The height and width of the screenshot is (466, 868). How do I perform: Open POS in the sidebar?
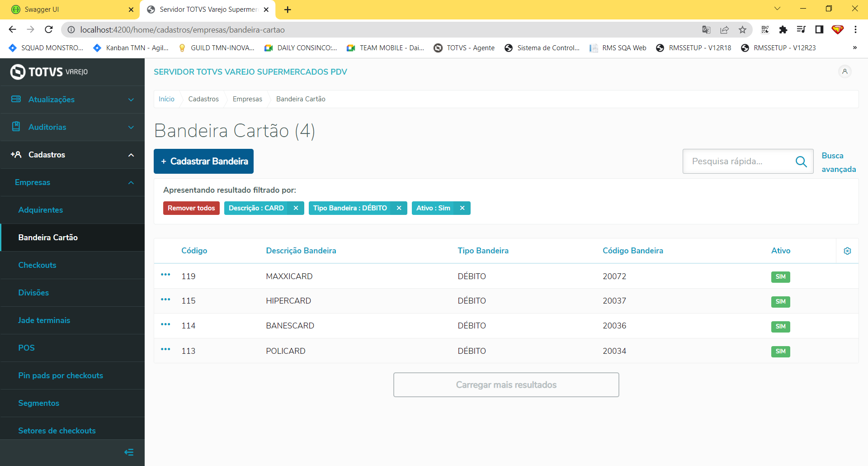tap(72, 348)
